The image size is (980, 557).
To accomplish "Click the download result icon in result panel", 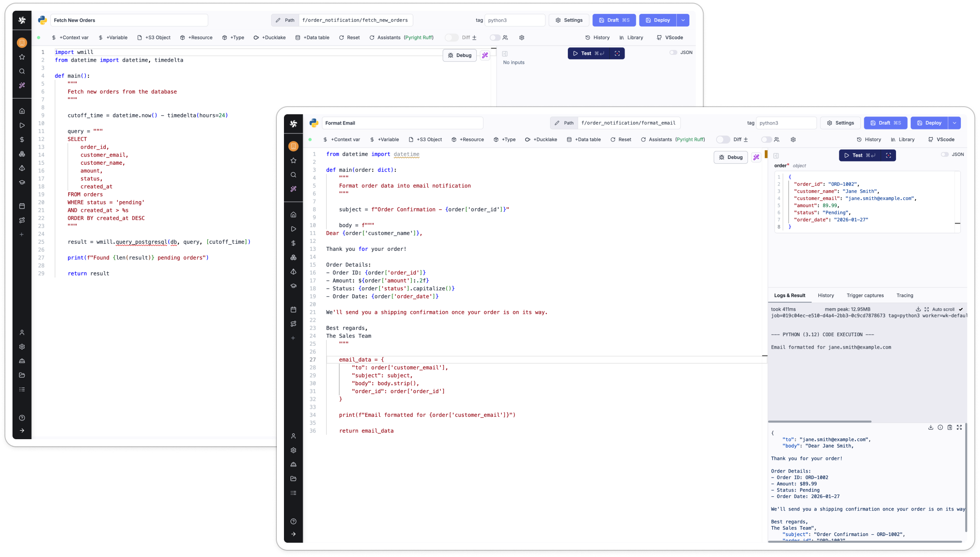I will point(930,428).
